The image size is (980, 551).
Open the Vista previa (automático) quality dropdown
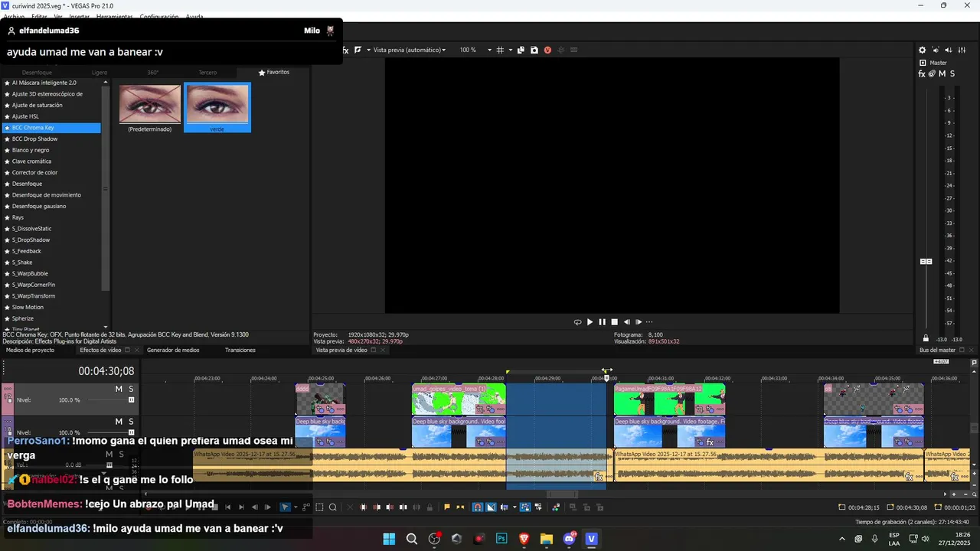409,50
